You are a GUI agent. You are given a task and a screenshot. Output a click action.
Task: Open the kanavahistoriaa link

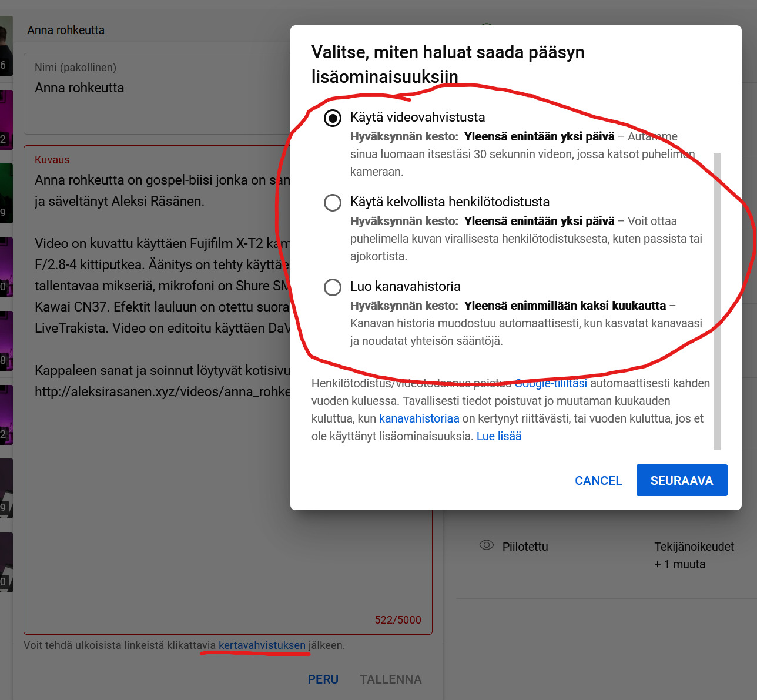(419, 418)
